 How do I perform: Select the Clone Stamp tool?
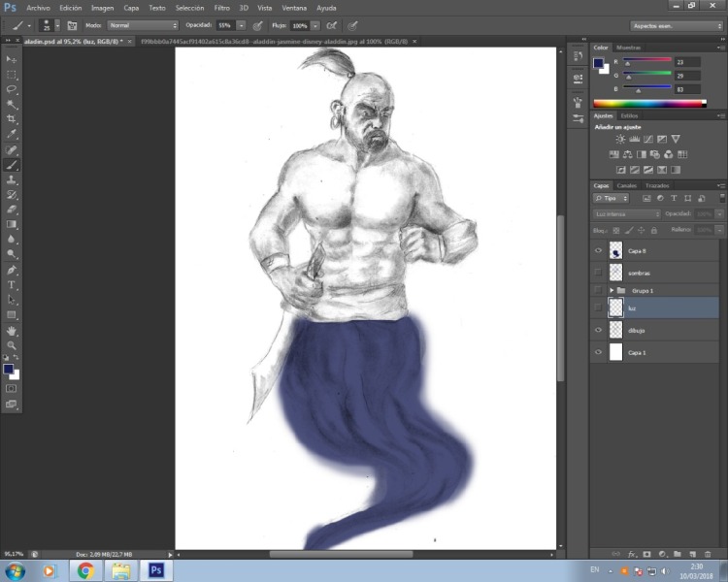12,179
